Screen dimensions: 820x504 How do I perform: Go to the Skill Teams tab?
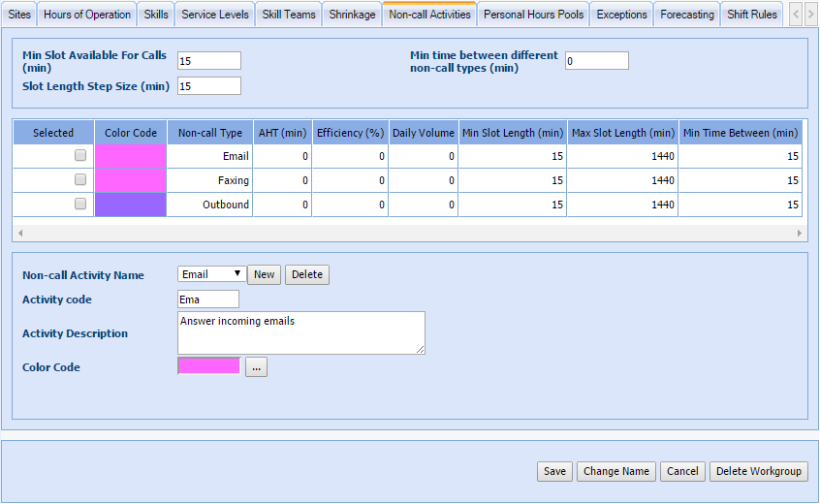coord(289,15)
